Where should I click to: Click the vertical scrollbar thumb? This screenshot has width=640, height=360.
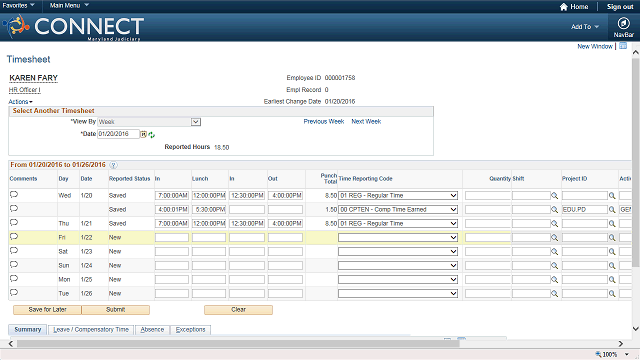pyautogui.click(x=636, y=162)
